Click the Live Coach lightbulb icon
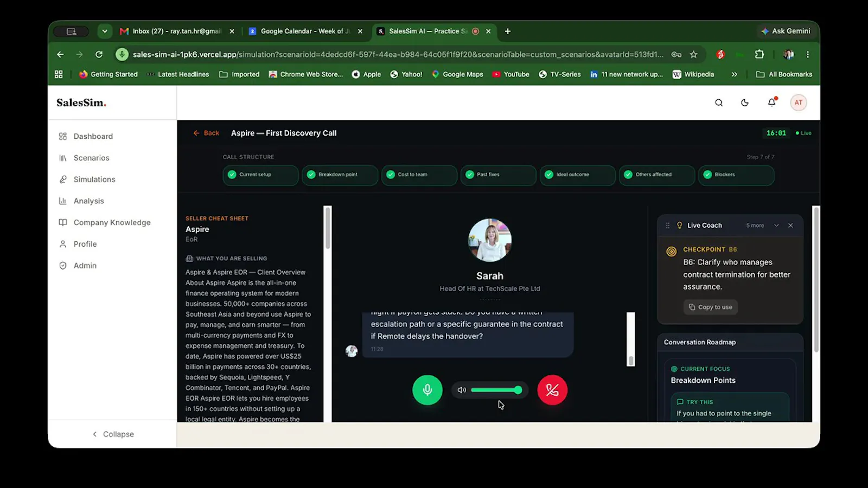The width and height of the screenshot is (868, 488). coord(679,226)
